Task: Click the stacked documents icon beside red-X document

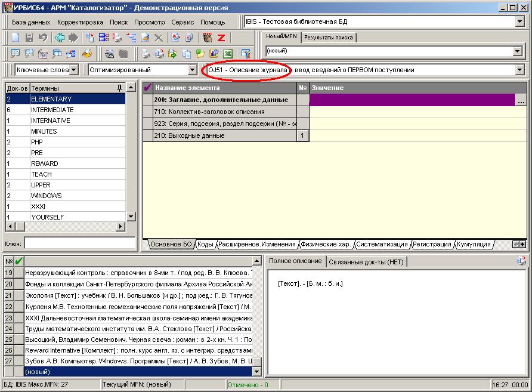Action: click(x=189, y=38)
